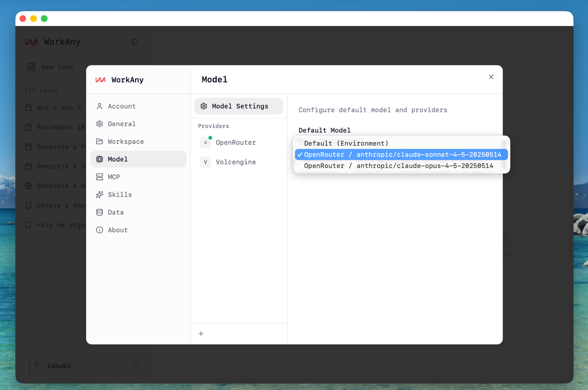Image resolution: width=588 pixels, height=390 pixels.
Task: Open the General settings section
Action: click(x=122, y=124)
